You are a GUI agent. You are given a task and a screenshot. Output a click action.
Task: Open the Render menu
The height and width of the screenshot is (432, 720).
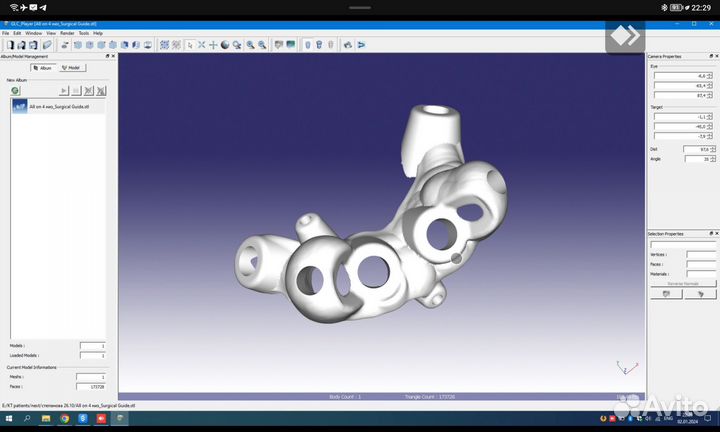click(x=66, y=33)
